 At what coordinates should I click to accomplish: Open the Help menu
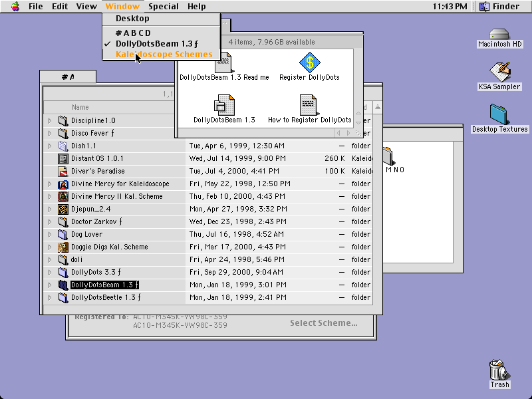(196, 7)
